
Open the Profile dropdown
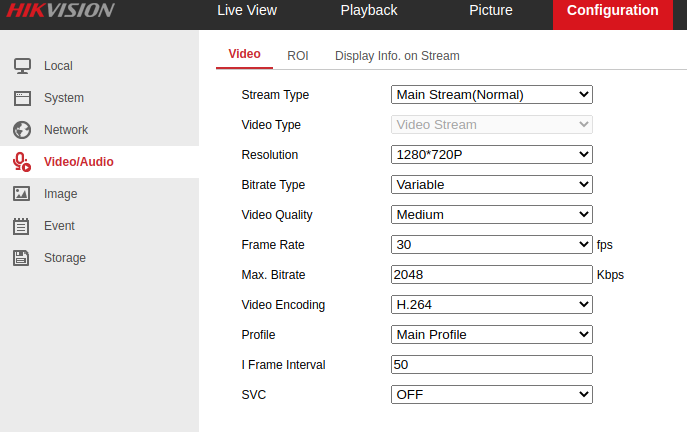(x=492, y=335)
